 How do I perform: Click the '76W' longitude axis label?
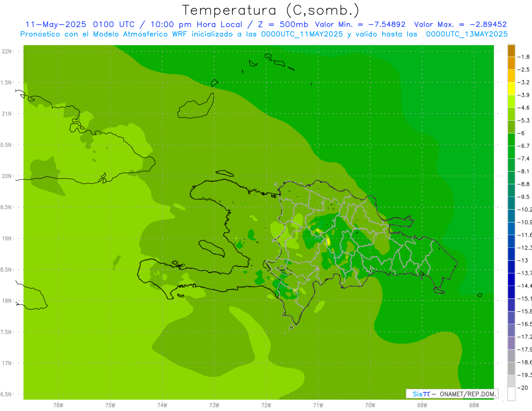[58, 405]
